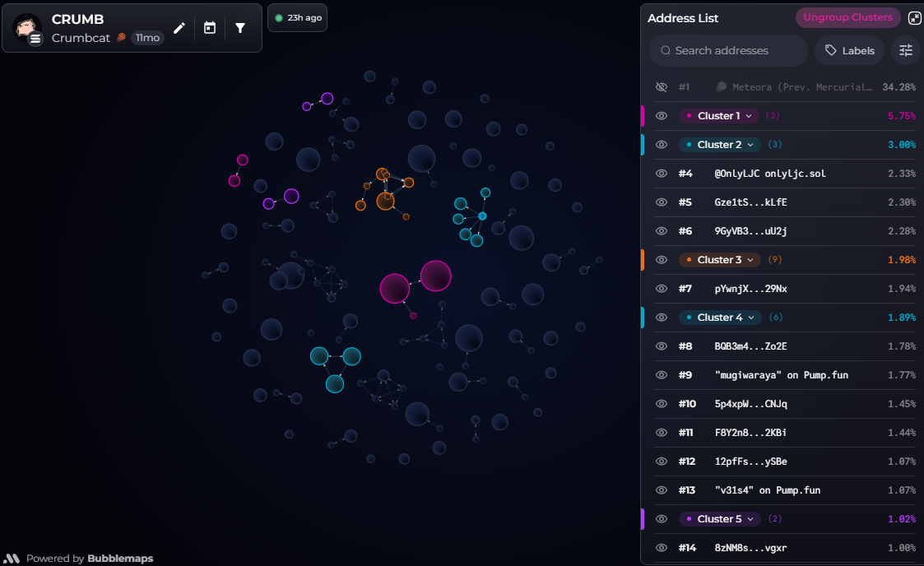Screen dimensions: 924x566
Task: Expand the Cluster 4 dropdown
Action: 720,318
